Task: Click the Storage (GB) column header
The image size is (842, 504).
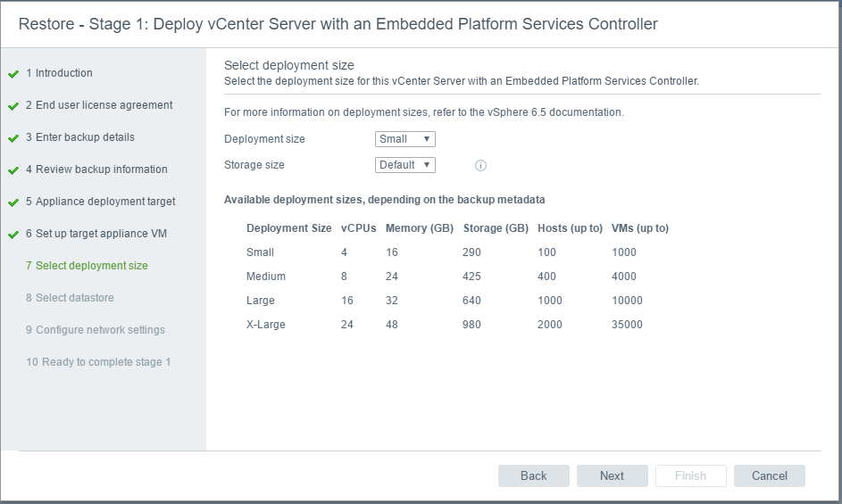Action: [496, 228]
